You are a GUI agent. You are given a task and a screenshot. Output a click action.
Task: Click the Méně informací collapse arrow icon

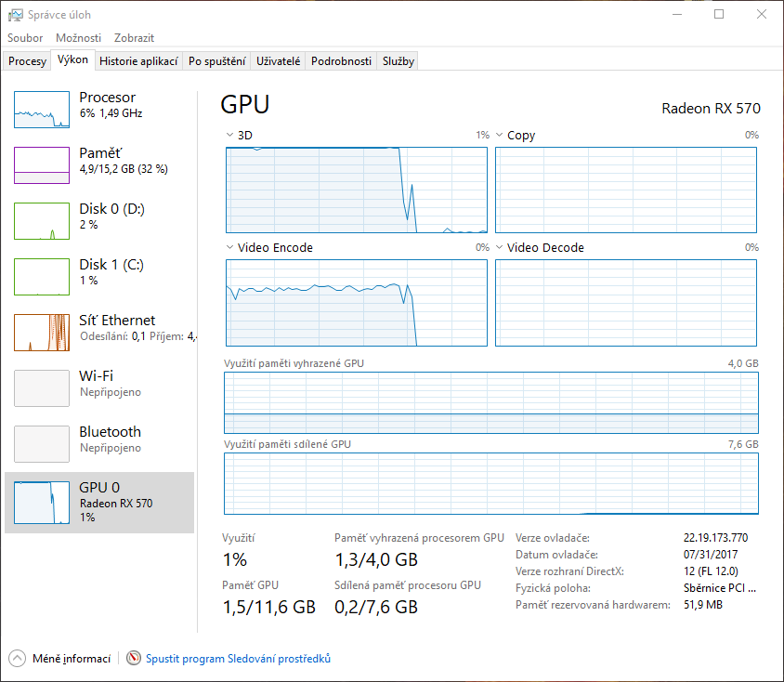(17, 659)
